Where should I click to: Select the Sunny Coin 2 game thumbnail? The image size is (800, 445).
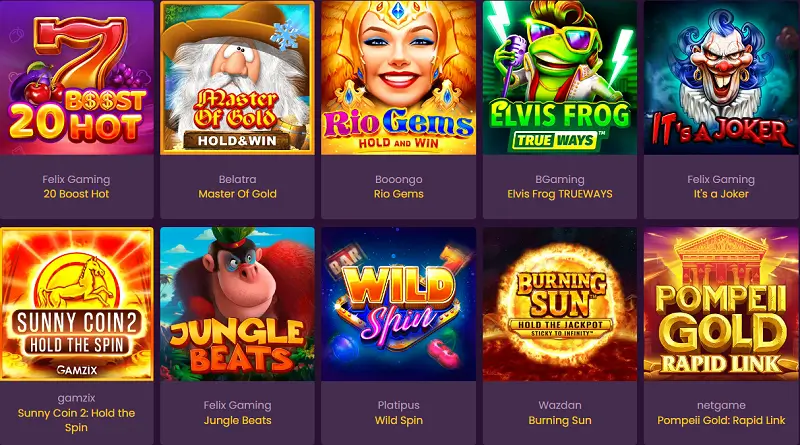click(x=77, y=304)
